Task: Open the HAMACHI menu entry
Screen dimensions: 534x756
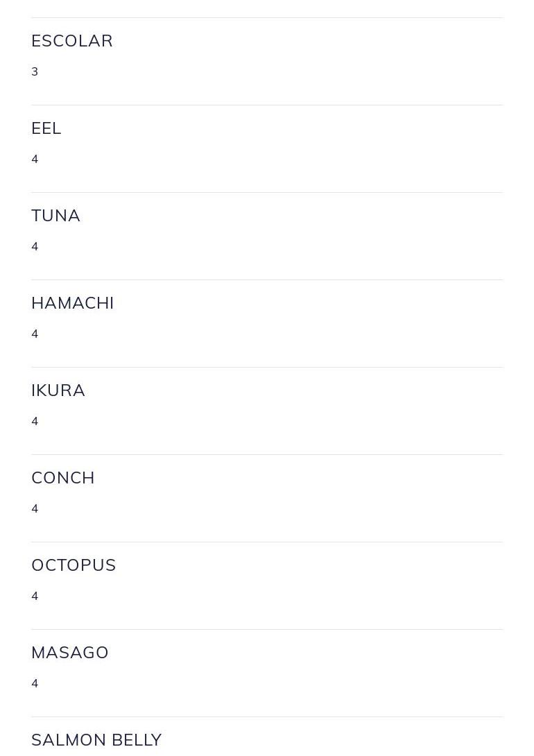Action: [x=73, y=303]
